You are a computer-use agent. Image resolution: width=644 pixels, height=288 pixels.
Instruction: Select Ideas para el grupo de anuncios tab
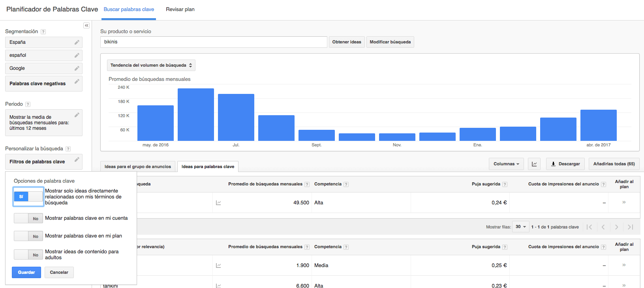tap(138, 166)
